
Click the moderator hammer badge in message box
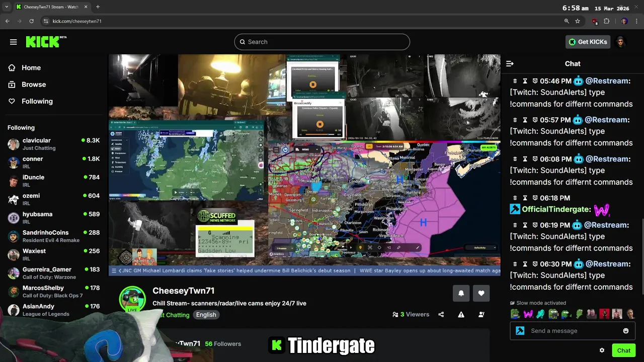[x=520, y=331]
